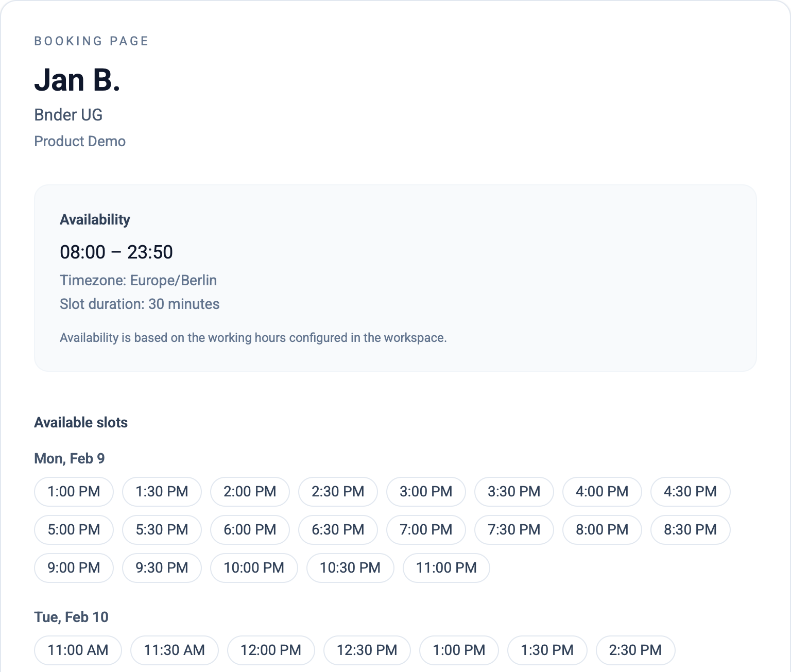The width and height of the screenshot is (791, 672).
Task: Select the 11:00 PM slot
Action: (446, 567)
